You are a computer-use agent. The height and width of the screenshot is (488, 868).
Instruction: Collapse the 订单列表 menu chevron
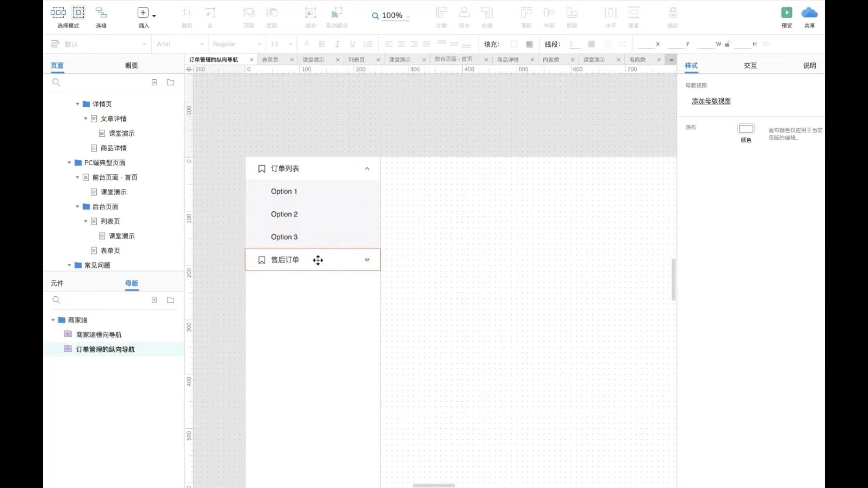(x=367, y=169)
